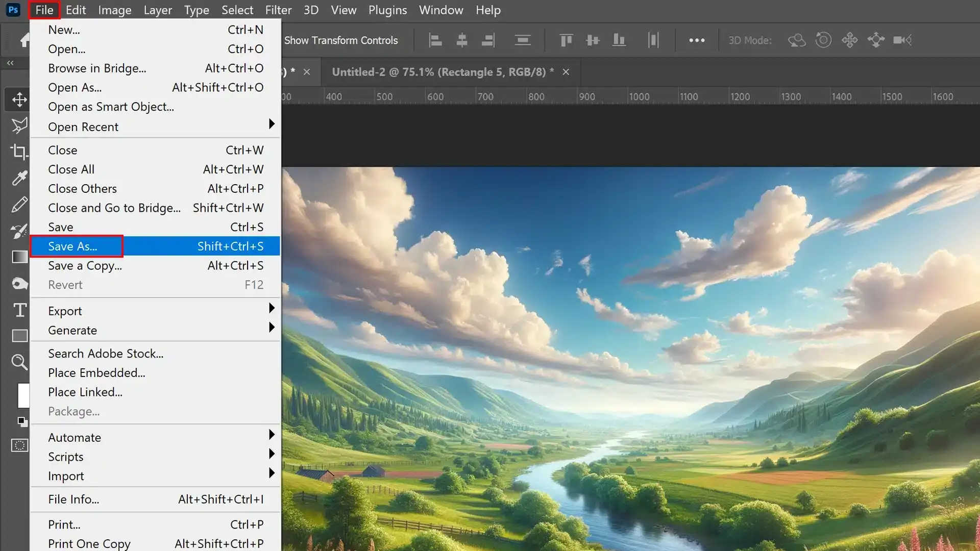Select the Eyedropper tool
The image size is (980, 551).
[x=19, y=178]
